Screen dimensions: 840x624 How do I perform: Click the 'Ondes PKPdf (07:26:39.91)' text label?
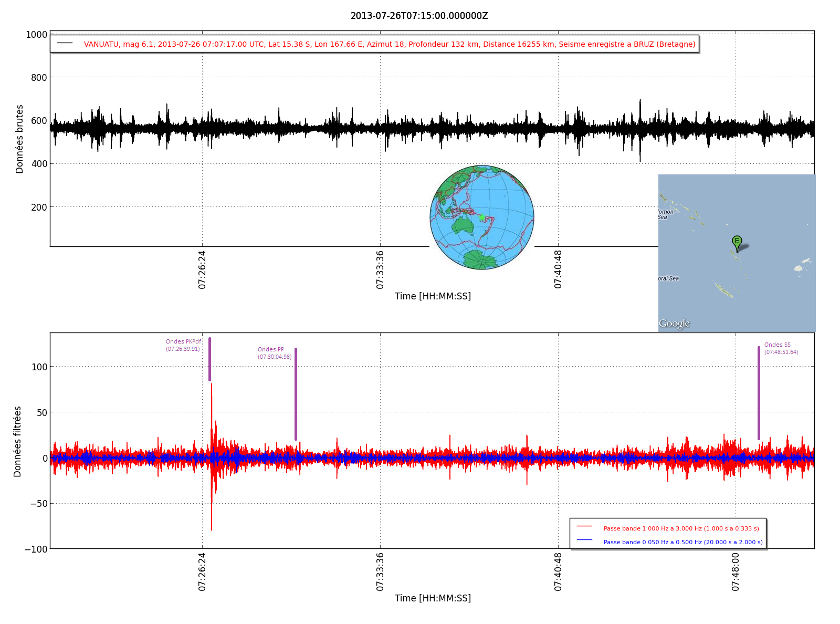183,345
